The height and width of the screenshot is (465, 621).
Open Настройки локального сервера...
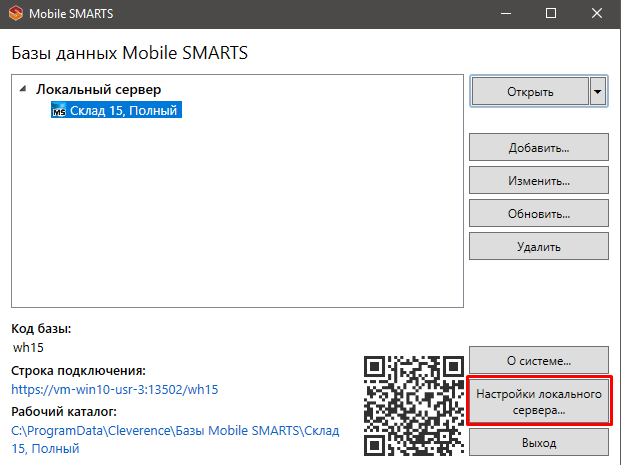(539, 401)
